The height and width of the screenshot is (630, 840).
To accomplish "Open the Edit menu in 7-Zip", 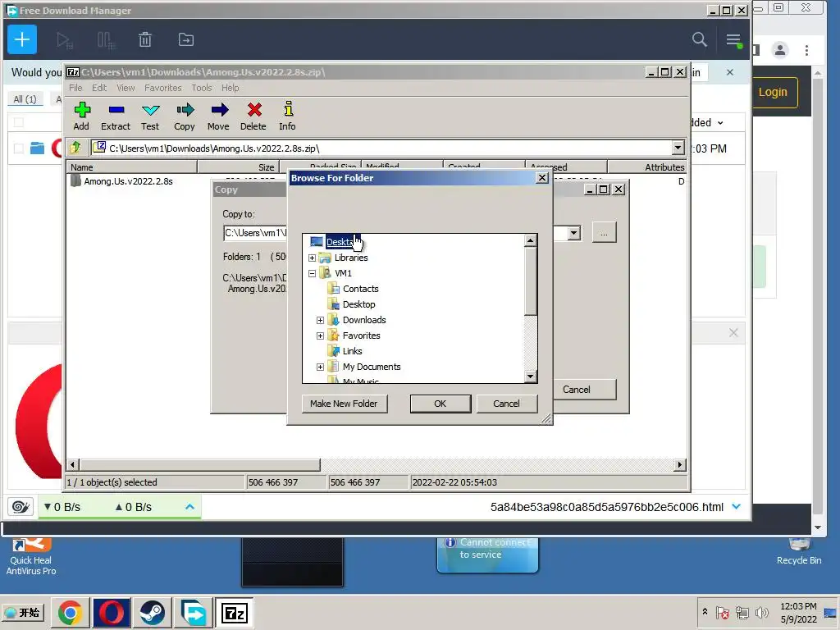I will [99, 88].
